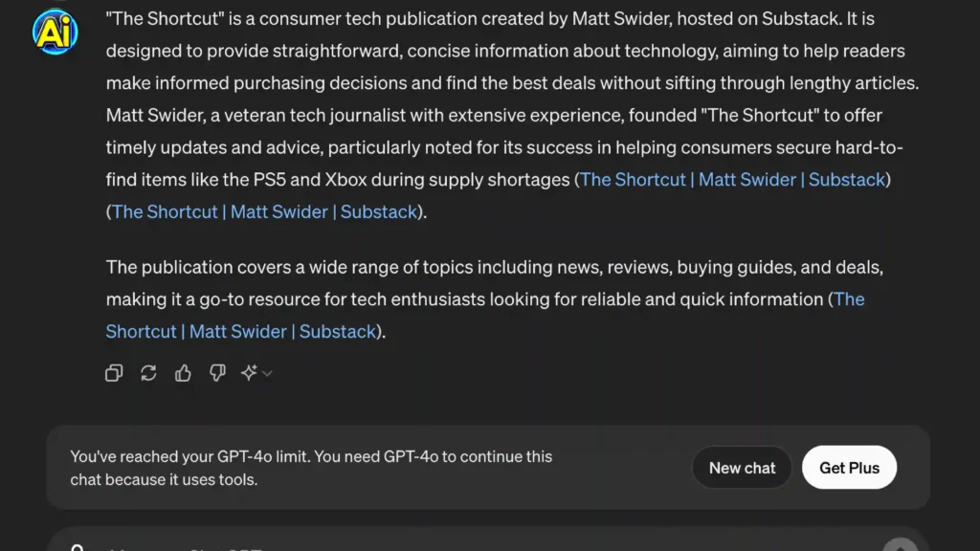Start a conversation with the New chat button
Viewport: 980px width, 551px height.
coord(742,468)
